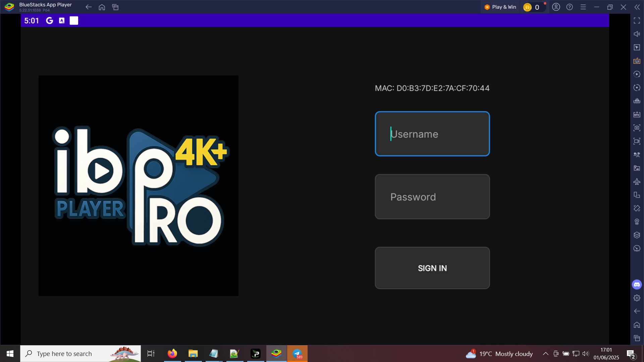Switch to recent apps view

[x=116, y=7]
